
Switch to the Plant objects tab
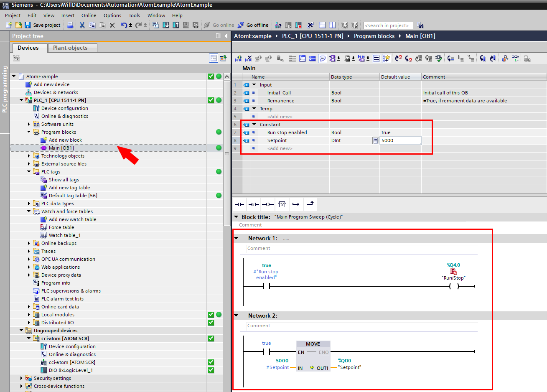pyautogui.click(x=70, y=48)
